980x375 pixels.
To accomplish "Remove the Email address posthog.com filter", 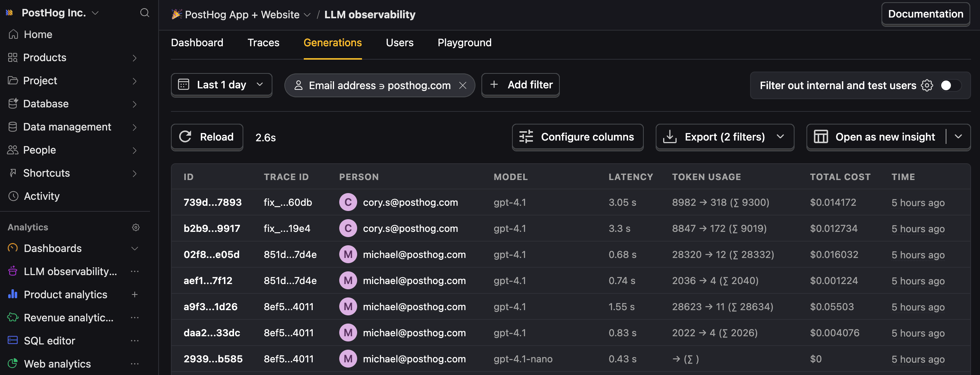I will 463,85.
